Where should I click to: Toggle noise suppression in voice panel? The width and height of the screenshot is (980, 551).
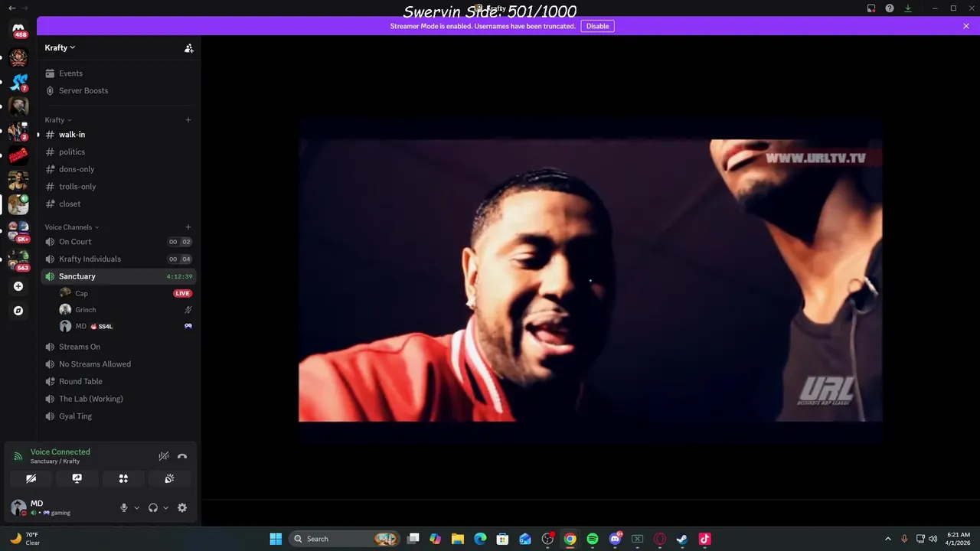pos(163,456)
